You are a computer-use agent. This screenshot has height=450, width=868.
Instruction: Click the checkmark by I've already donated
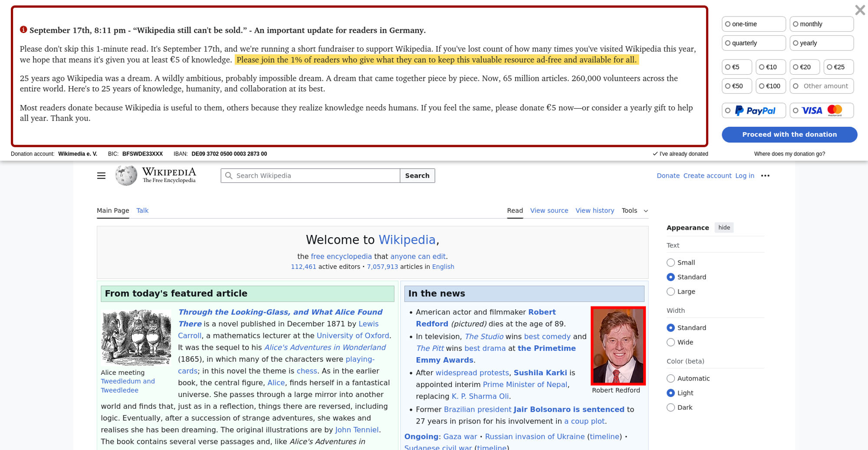pos(655,154)
